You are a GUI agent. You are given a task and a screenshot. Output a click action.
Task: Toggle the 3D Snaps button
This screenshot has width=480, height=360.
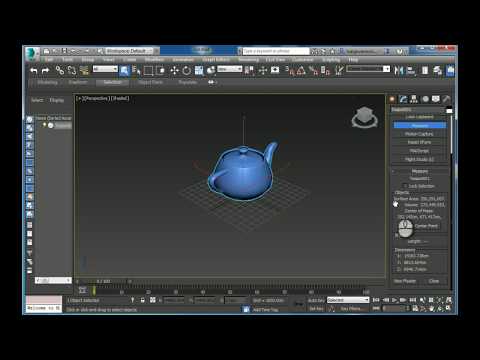coord(289,70)
